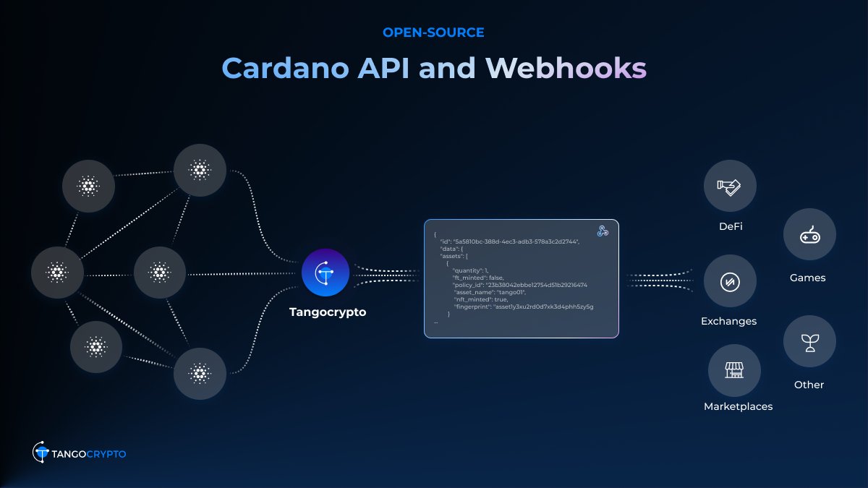
Task: Click the "nft_minted": true line
Action: [480, 299]
